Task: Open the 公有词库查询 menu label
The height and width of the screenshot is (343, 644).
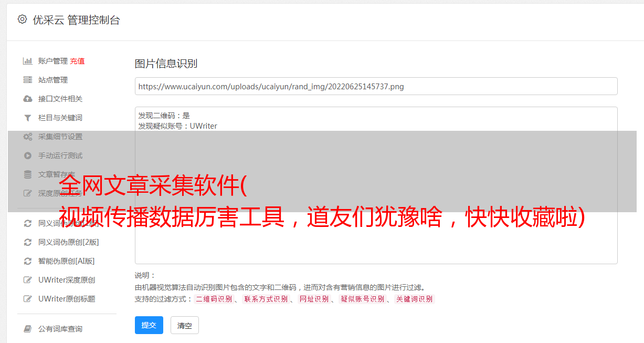Action: [x=60, y=329]
